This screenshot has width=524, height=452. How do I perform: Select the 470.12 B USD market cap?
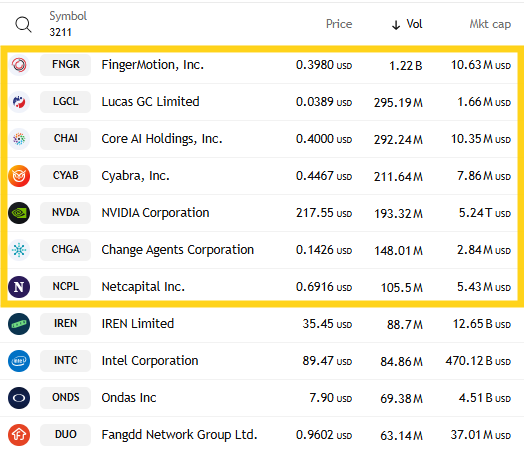pos(478,361)
